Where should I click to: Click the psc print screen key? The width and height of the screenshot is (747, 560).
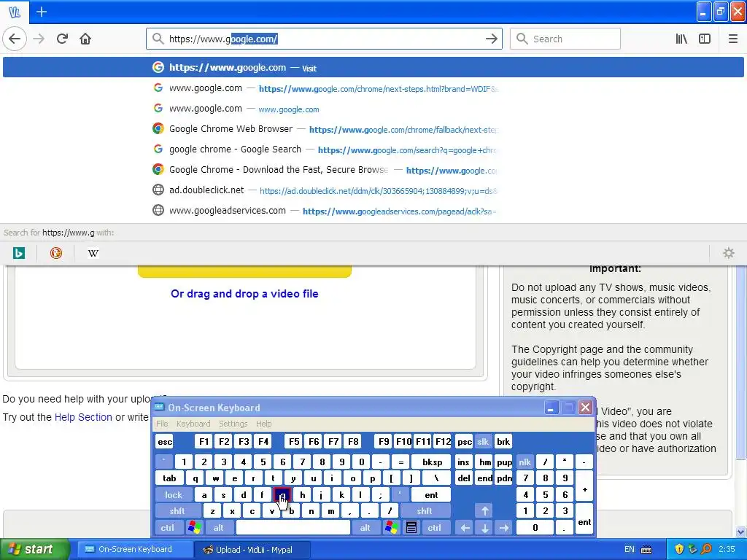[465, 441]
